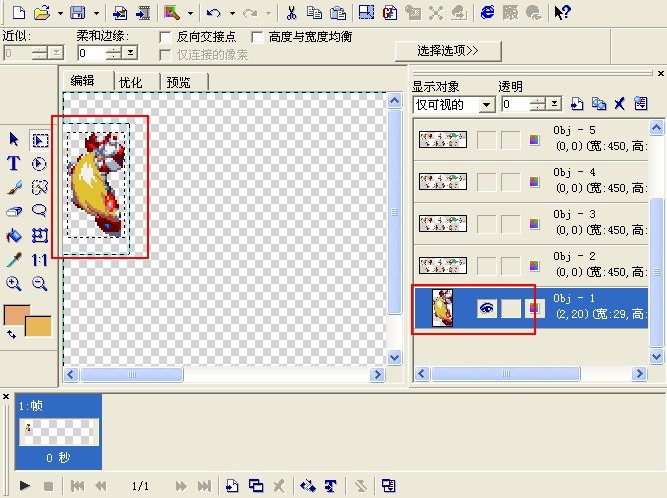Image resolution: width=667 pixels, height=498 pixels.
Task: Toggle the lock box of Obj - 5
Action: [x=510, y=140]
